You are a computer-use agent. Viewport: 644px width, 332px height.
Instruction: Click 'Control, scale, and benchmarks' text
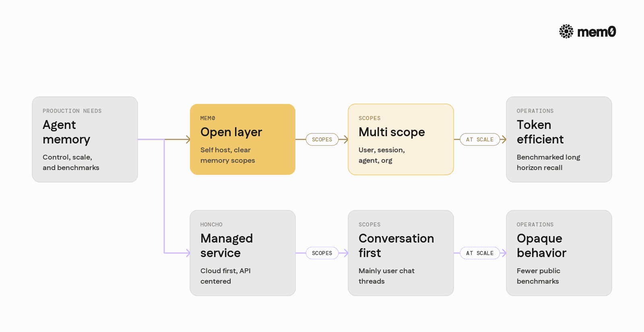coord(71,162)
